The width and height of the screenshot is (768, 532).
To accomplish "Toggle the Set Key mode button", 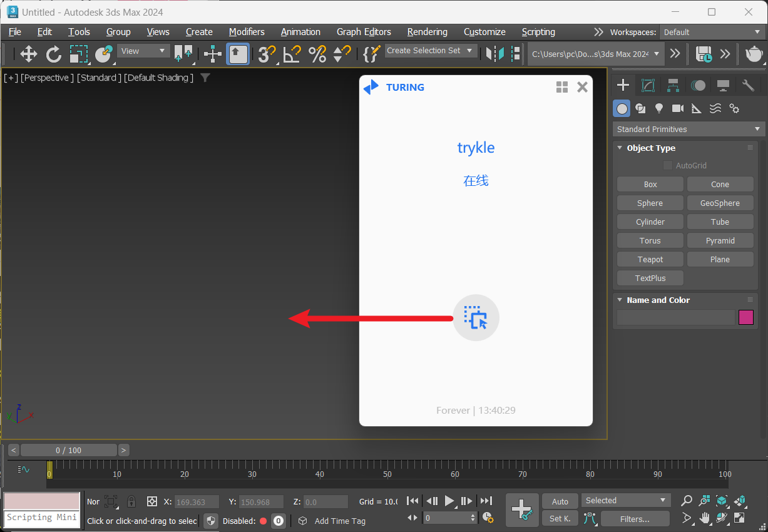I will pos(560,518).
